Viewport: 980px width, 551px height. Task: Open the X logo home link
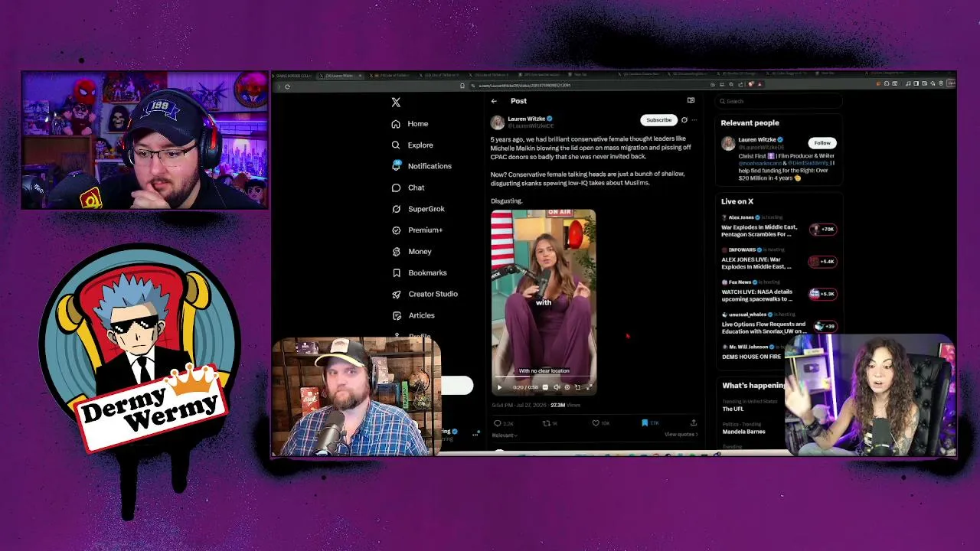[396, 102]
